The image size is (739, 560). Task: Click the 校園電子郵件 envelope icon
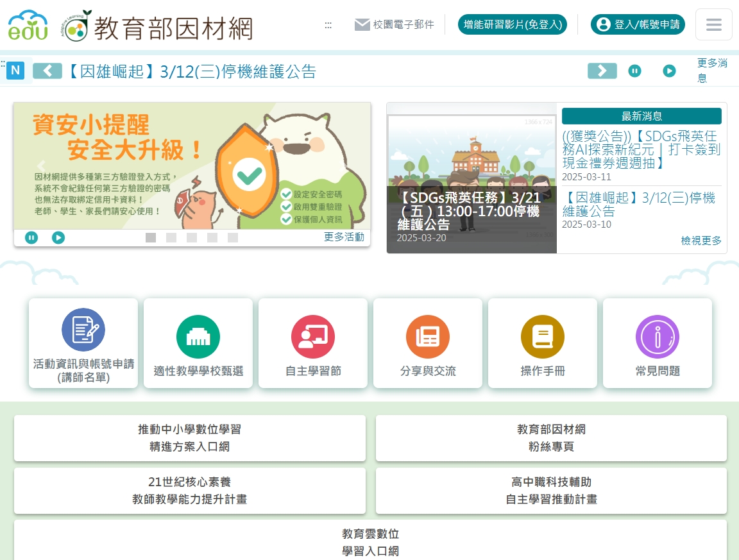click(362, 24)
